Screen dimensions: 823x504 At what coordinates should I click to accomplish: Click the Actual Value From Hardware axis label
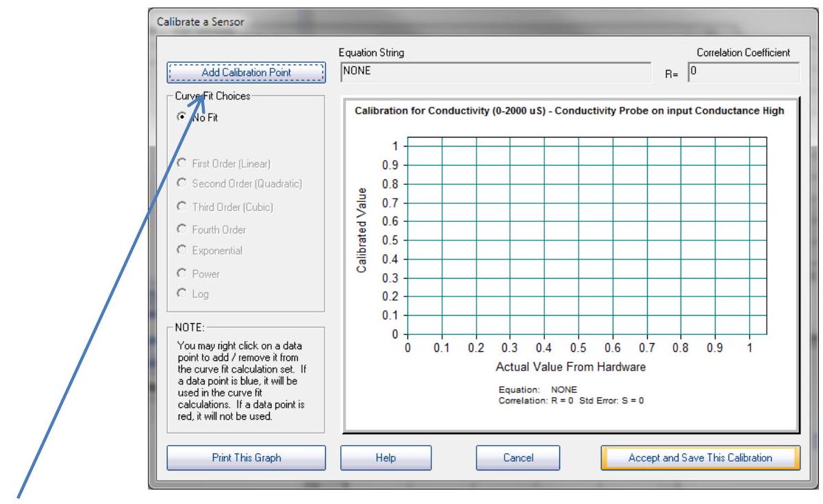570,367
